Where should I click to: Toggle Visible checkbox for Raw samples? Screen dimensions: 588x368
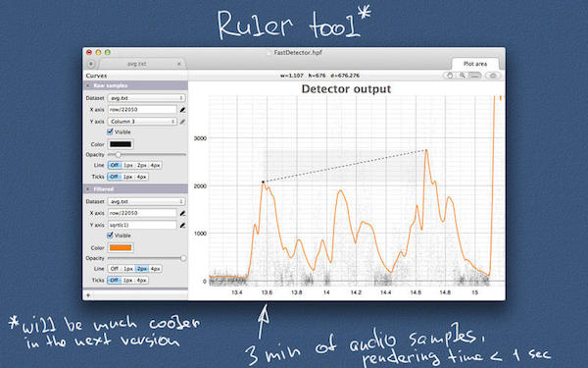[110, 131]
